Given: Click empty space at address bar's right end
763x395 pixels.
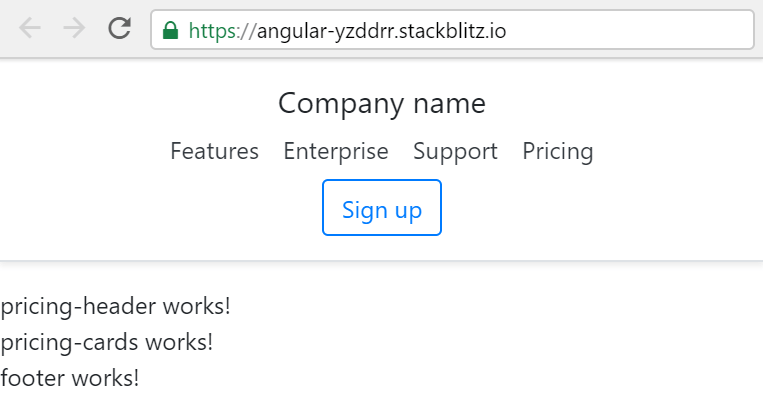Looking at the screenshot, I should [x=633, y=30].
